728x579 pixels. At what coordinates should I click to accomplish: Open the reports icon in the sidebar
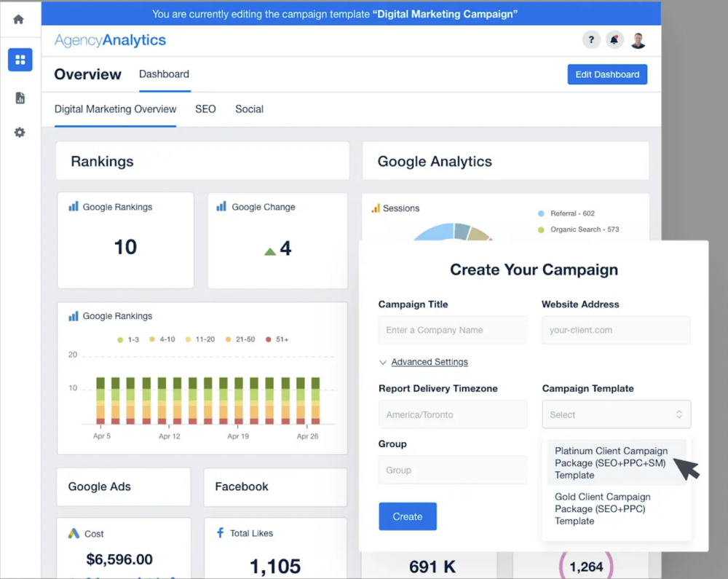coord(20,97)
